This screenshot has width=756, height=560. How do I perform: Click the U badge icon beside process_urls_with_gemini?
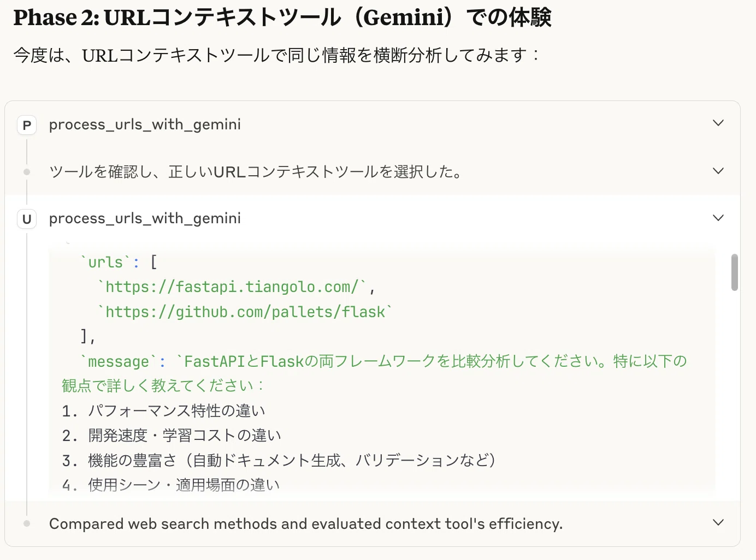pos(27,219)
